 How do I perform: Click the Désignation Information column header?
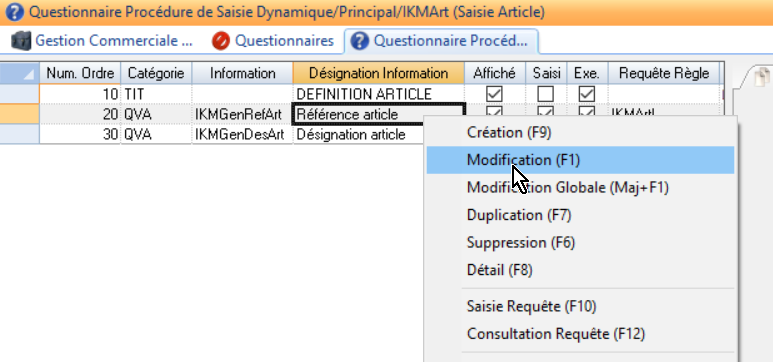(378, 73)
